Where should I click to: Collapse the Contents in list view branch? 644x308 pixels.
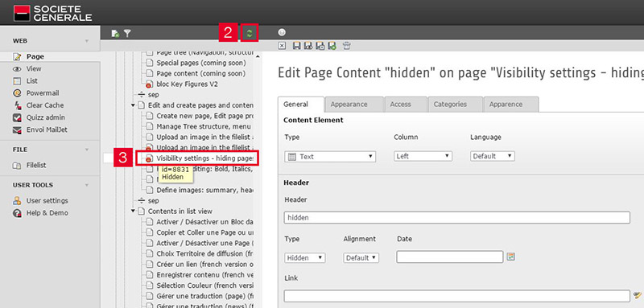click(x=133, y=211)
